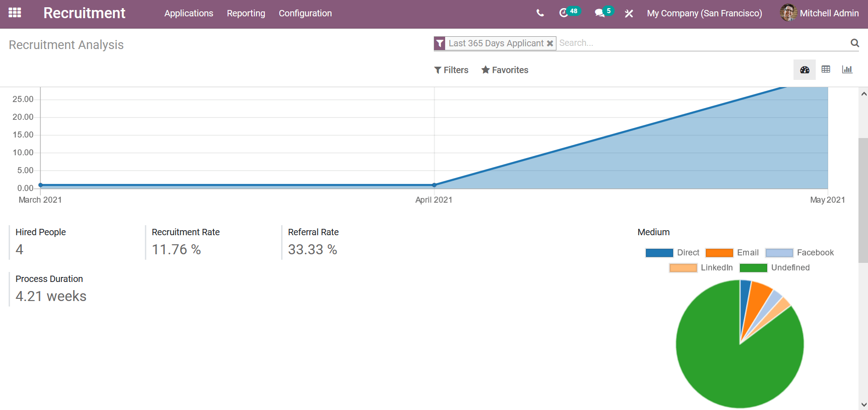The image size is (868, 410).
Task: Expand the Filters dropdown
Action: (451, 70)
